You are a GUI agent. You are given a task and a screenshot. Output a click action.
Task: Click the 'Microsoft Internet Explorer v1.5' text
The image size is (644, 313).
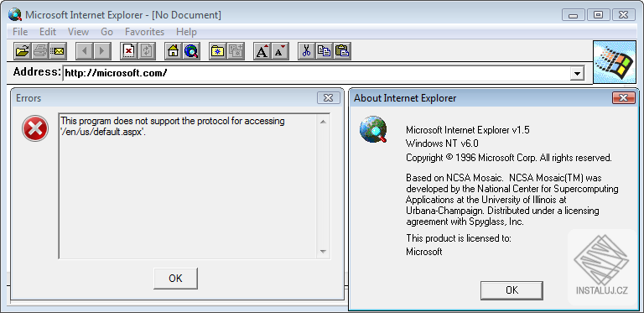(468, 130)
